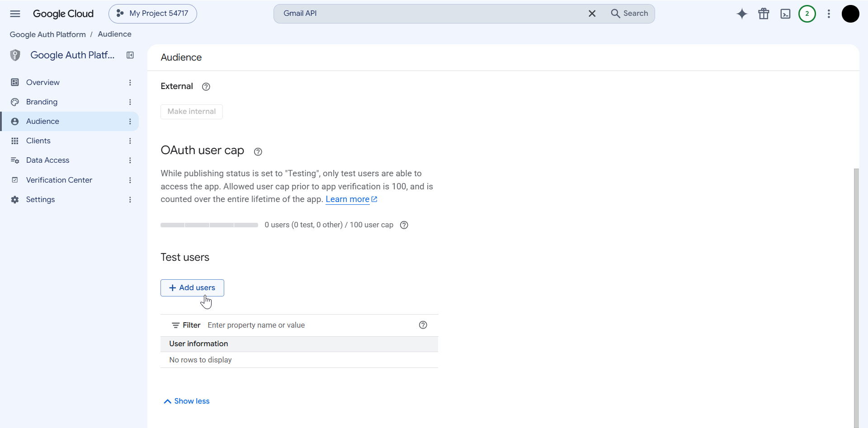Click the Google Auth Platform shield icon
The width and height of the screenshot is (868, 428).
(15, 55)
